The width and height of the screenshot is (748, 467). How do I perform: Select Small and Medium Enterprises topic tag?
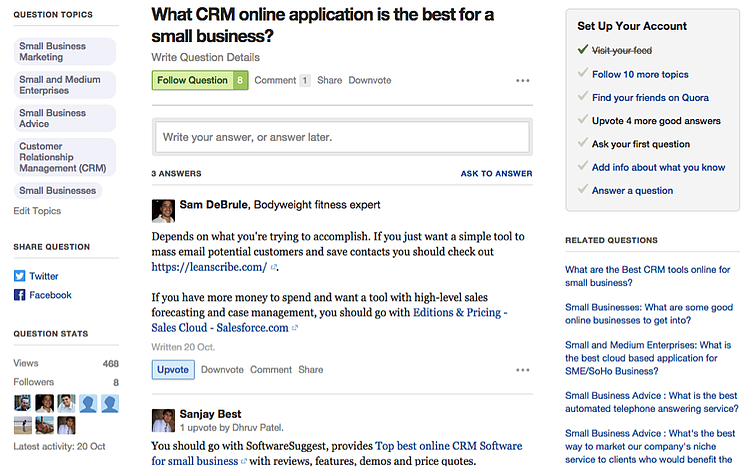pos(65,85)
